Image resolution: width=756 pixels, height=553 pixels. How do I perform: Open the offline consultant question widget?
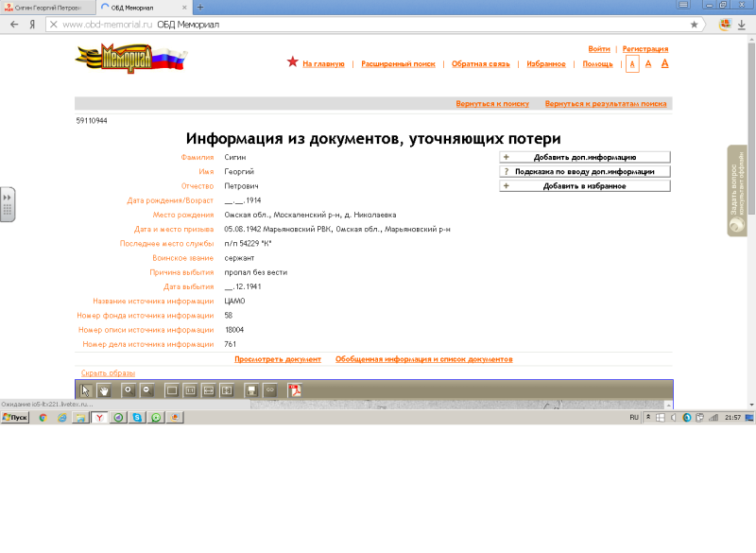737,190
